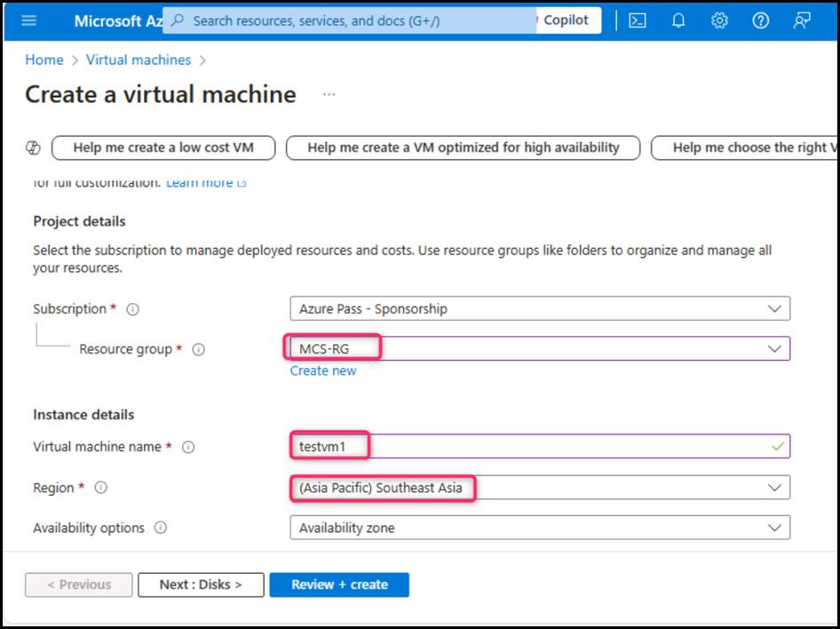Navigate to Virtual machines breadcrumb
The image size is (840, 629).
tap(139, 60)
